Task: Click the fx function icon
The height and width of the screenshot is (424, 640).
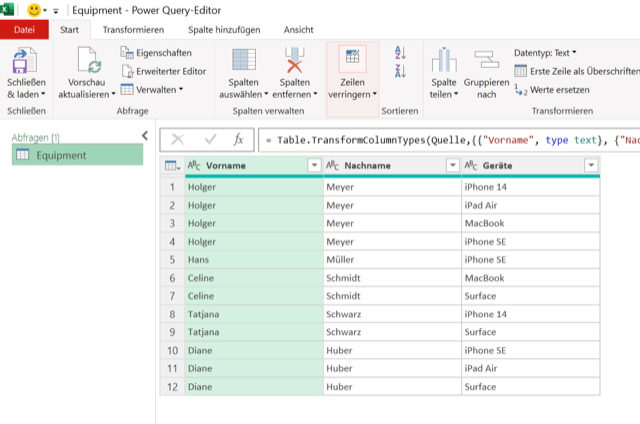Action: click(238, 140)
